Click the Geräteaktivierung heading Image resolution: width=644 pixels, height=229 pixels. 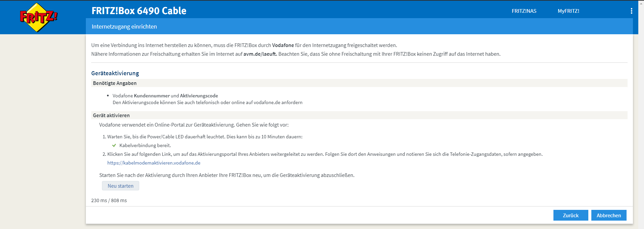[x=115, y=73]
